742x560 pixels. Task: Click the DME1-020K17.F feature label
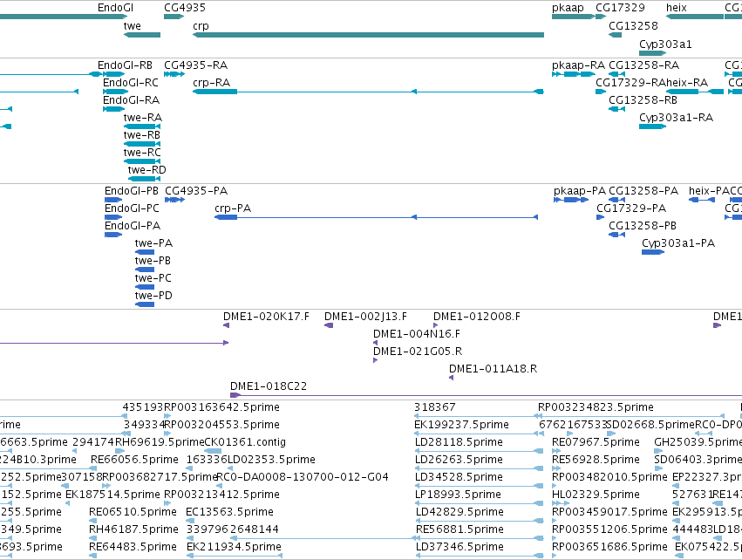267,317
